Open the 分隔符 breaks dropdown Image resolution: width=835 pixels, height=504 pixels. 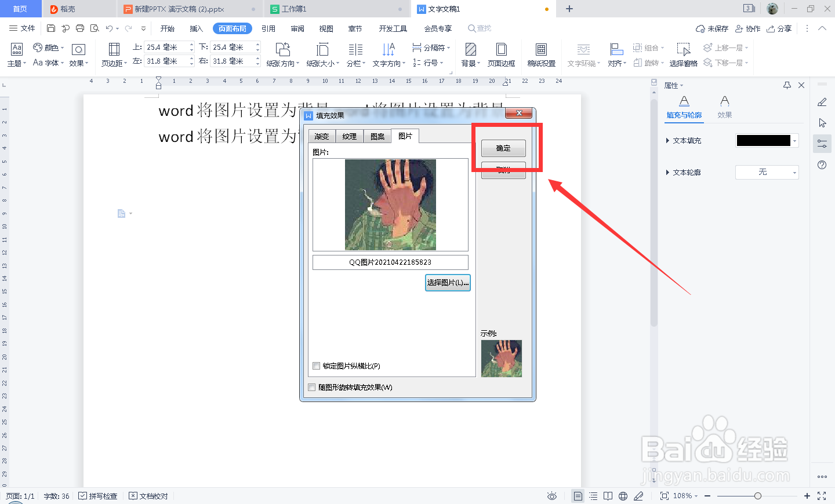[431, 48]
